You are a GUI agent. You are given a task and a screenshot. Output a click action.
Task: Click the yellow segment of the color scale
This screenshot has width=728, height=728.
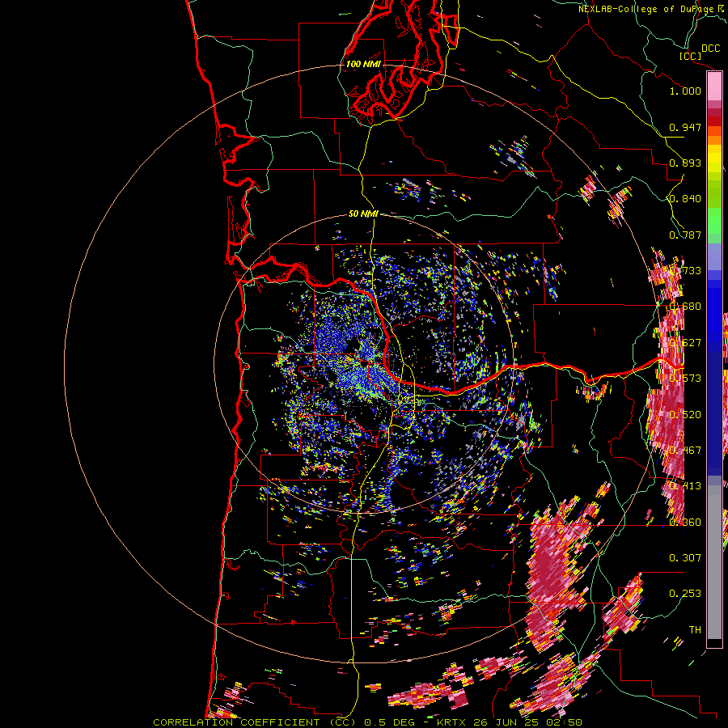(x=714, y=159)
